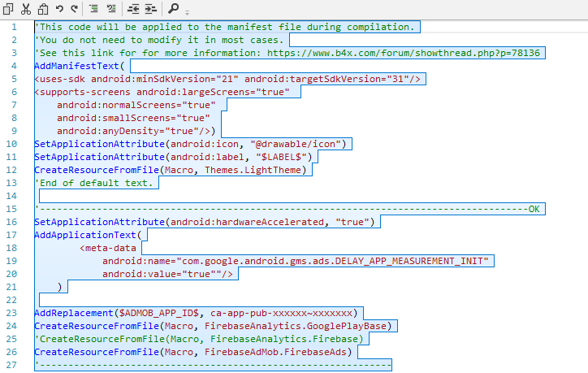Click line number 22 in the gutter
Screen dimensions: 588x373
(x=11, y=300)
